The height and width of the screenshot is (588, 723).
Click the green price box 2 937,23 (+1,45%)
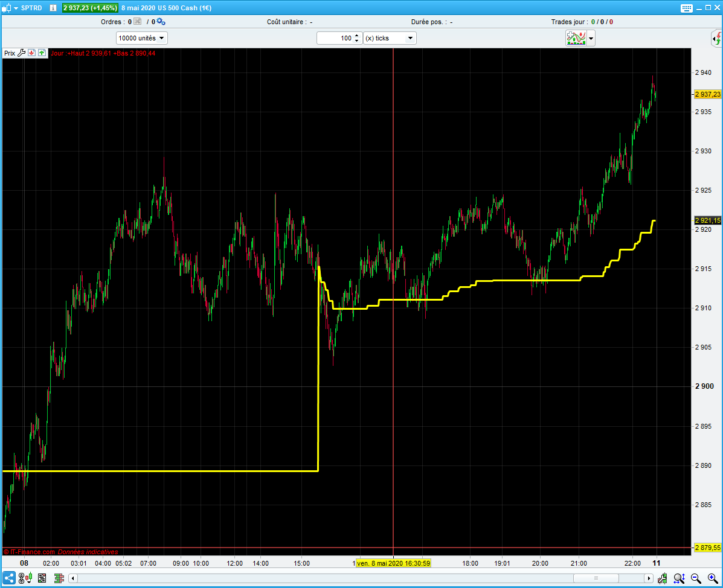pyautogui.click(x=90, y=8)
